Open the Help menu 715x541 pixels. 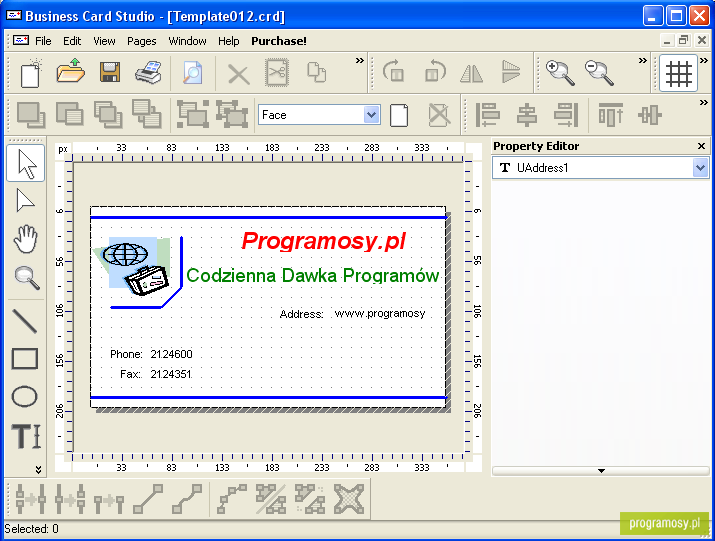(228, 41)
